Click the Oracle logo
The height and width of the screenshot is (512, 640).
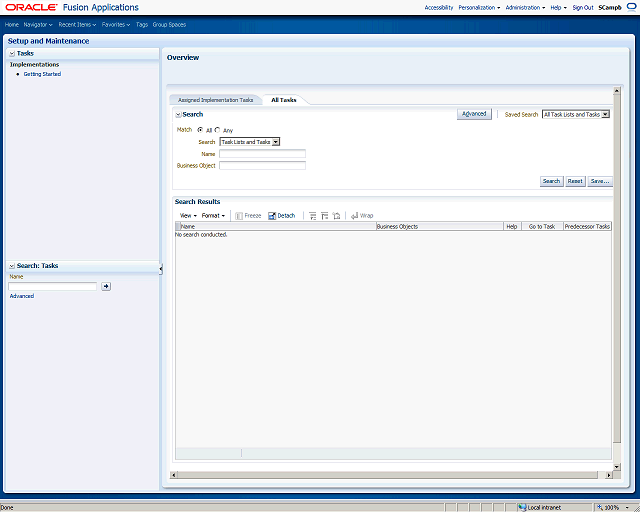(x=31, y=7)
